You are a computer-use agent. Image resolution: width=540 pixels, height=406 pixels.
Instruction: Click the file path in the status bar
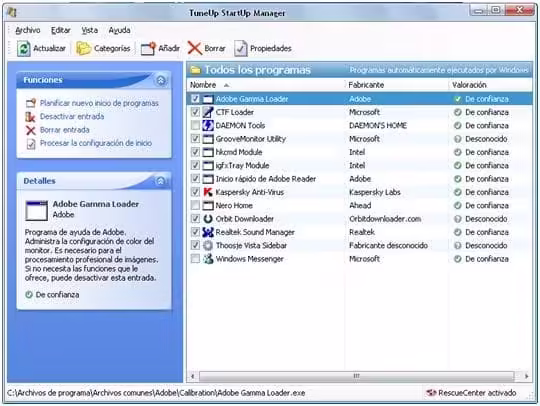pyautogui.click(x=156, y=393)
